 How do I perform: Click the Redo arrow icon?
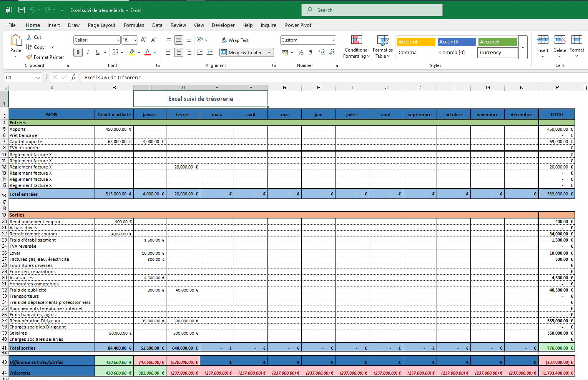[48, 10]
